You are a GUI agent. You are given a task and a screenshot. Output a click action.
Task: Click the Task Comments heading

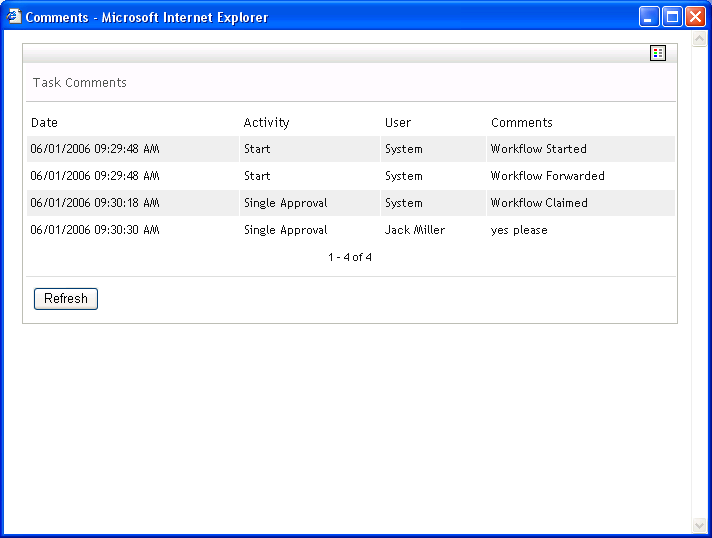(80, 83)
